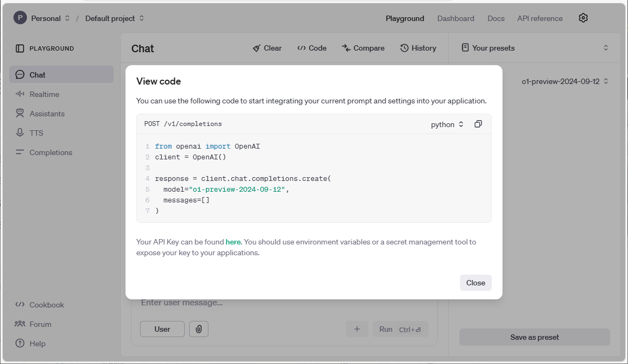Open chat History
Viewport: 628px width, 364px height.
click(x=418, y=48)
